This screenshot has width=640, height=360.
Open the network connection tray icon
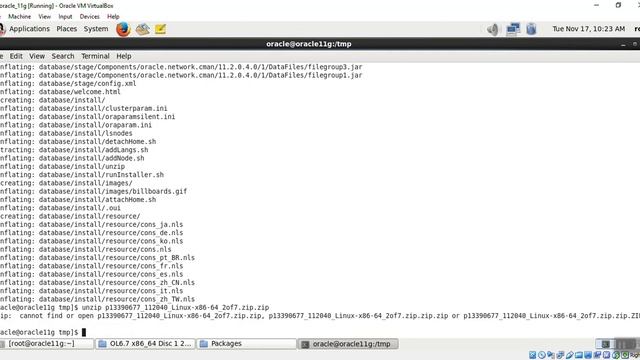(513, 29)
